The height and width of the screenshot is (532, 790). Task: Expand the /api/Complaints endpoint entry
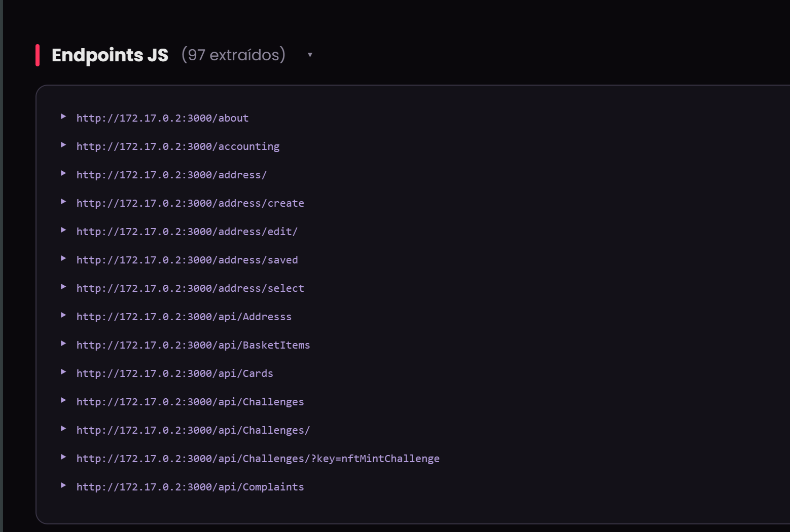click(x=64, y=485)
